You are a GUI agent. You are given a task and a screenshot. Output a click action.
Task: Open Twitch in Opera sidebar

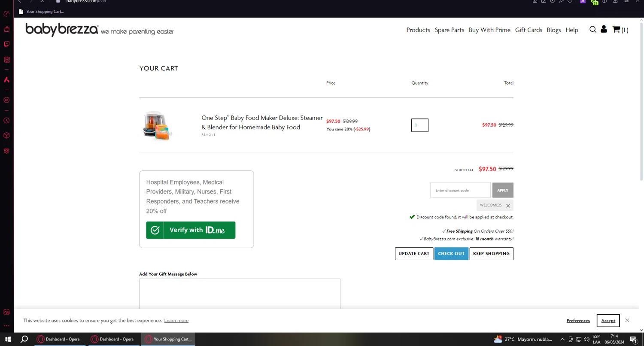pyautogui.click(x=6, y=44)
